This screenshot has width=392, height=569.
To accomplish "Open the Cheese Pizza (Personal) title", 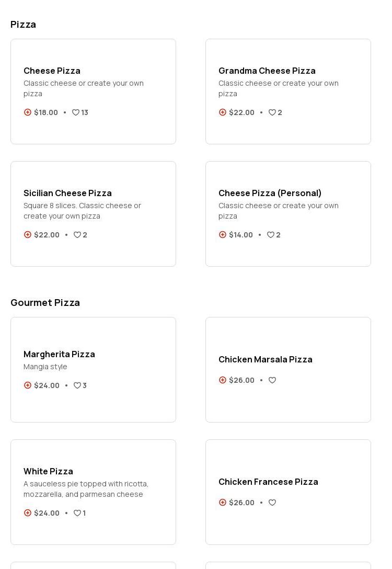I will click(x=270, y=193).
